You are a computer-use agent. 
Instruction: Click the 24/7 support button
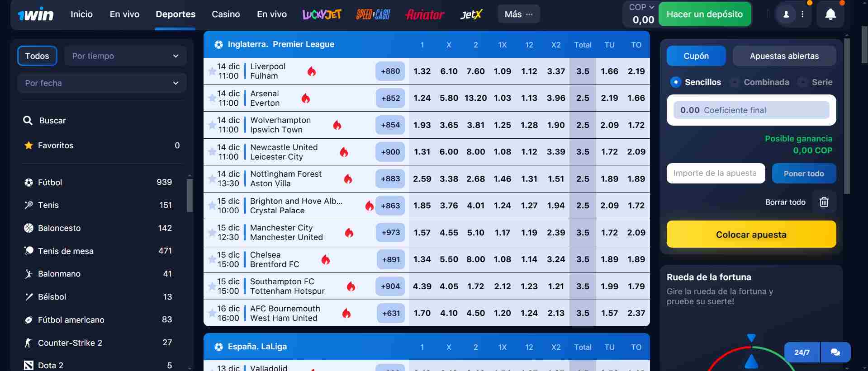(802, 352)
